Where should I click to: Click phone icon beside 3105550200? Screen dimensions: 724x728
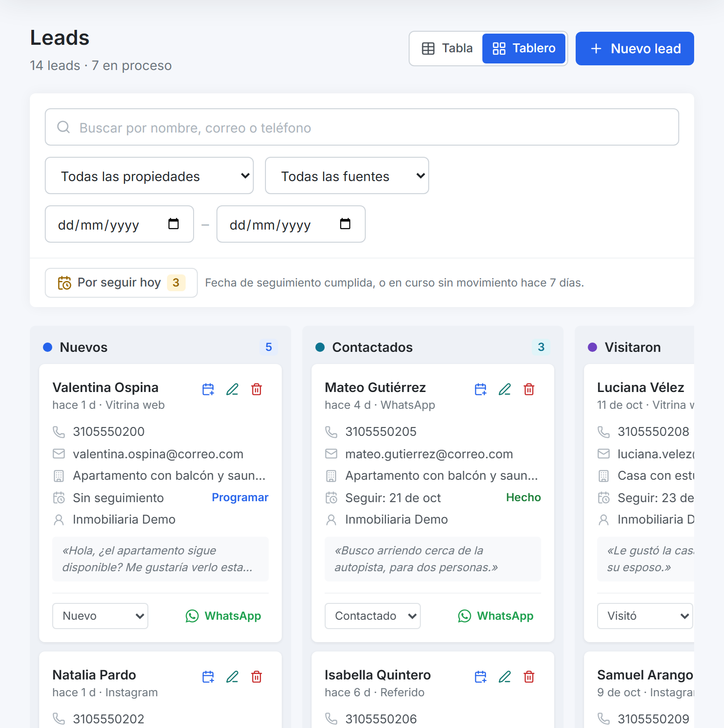tap(59, 432)
